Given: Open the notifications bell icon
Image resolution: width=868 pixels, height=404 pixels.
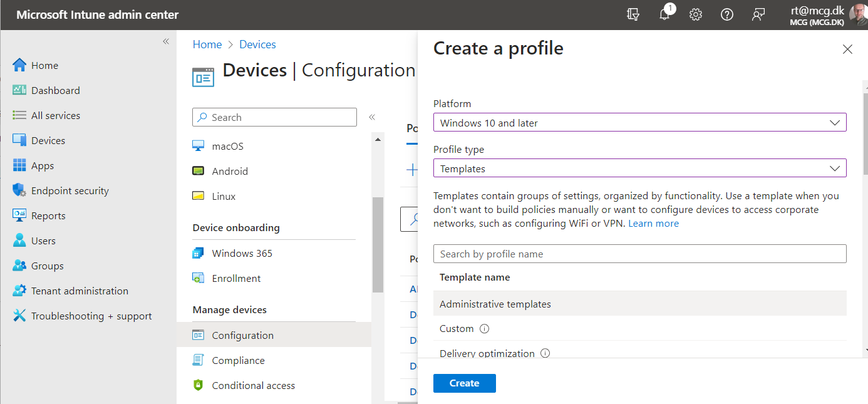Looking at the screenshot, I should [664, 14].
